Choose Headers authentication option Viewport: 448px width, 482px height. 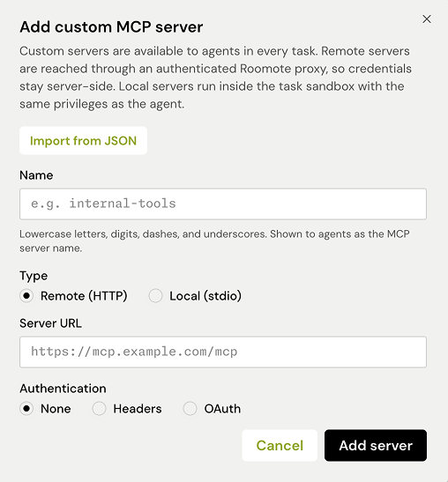[99, 409]
